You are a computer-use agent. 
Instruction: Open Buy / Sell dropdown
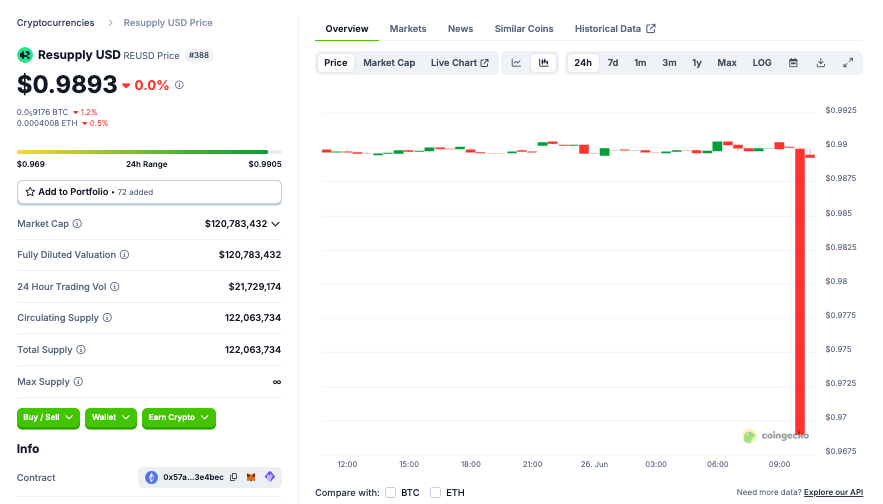pos(48,418)
